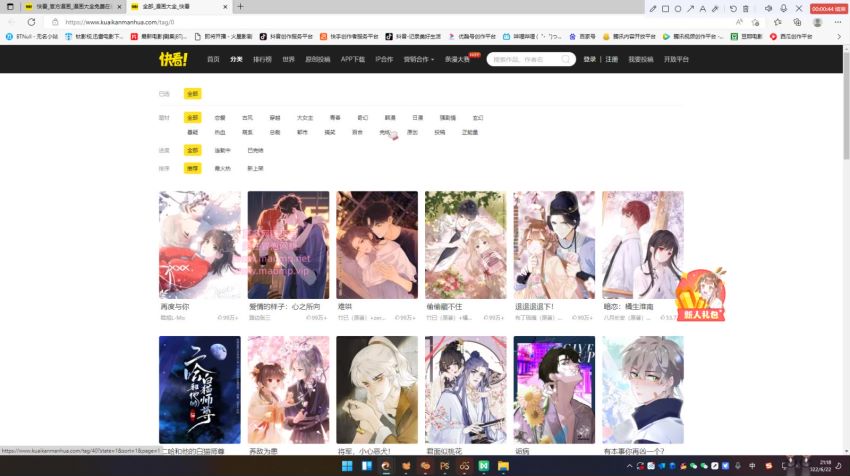Click the Kuaikan logo
850x476 pixels.
(x=173, y=59)
